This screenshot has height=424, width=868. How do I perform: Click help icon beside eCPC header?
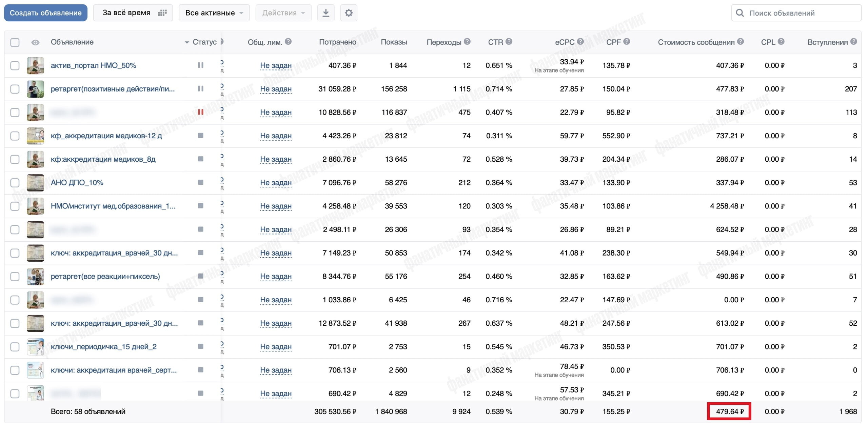[580, 41]
